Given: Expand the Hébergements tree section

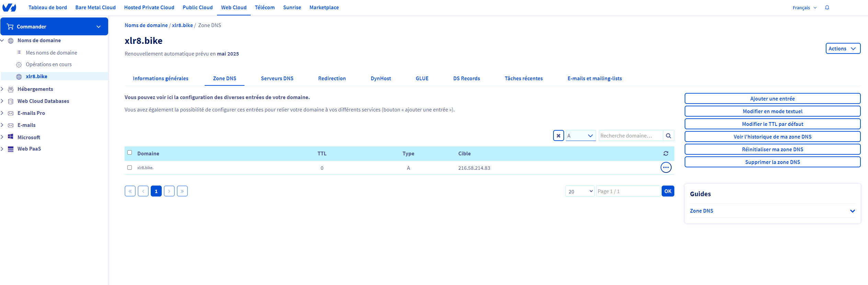Looking at the screenshot, I should point(2,89).
